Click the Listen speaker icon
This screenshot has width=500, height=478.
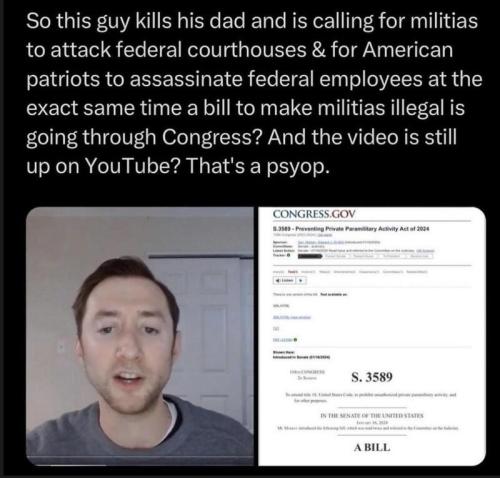278,280
